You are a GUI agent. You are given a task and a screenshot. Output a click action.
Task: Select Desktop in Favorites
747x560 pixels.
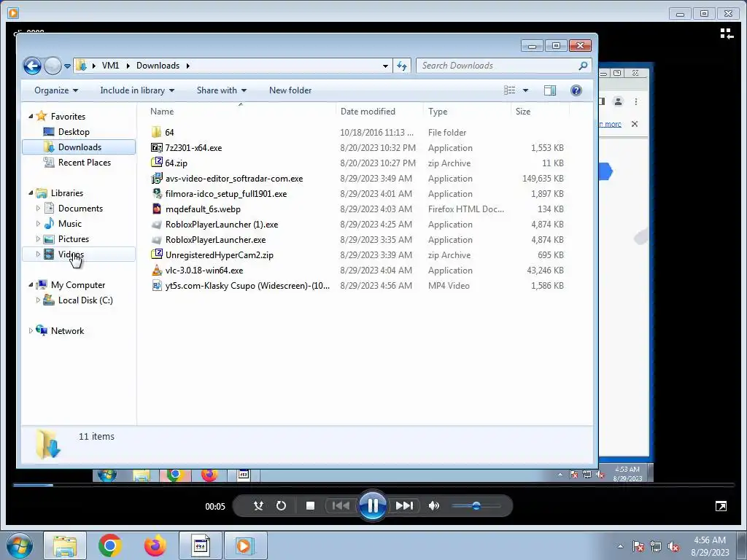point(74,132)
